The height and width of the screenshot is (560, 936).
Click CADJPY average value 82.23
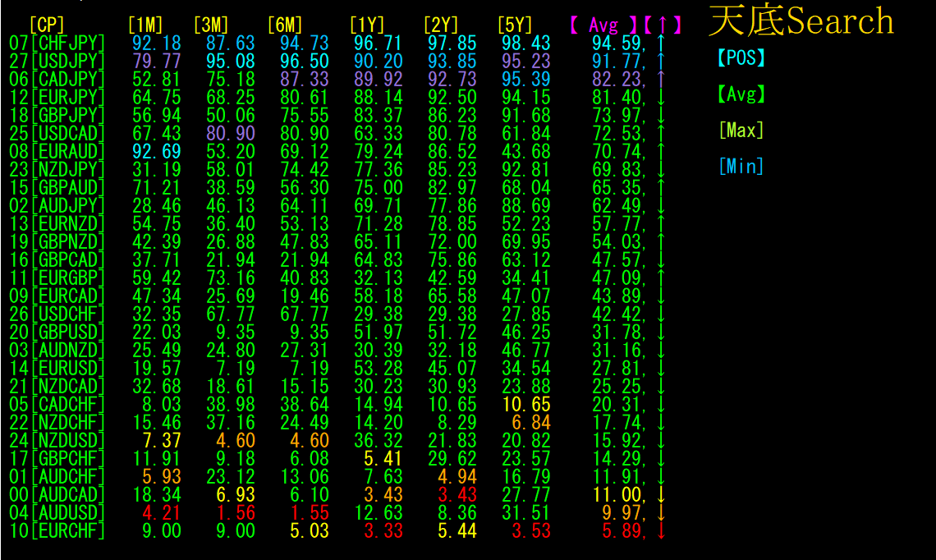618,80
